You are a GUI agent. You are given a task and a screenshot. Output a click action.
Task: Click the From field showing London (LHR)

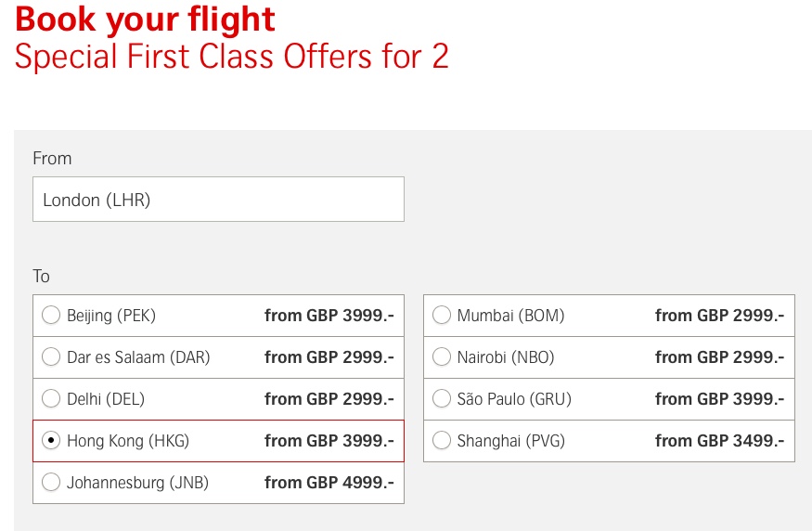coord(218,200)
